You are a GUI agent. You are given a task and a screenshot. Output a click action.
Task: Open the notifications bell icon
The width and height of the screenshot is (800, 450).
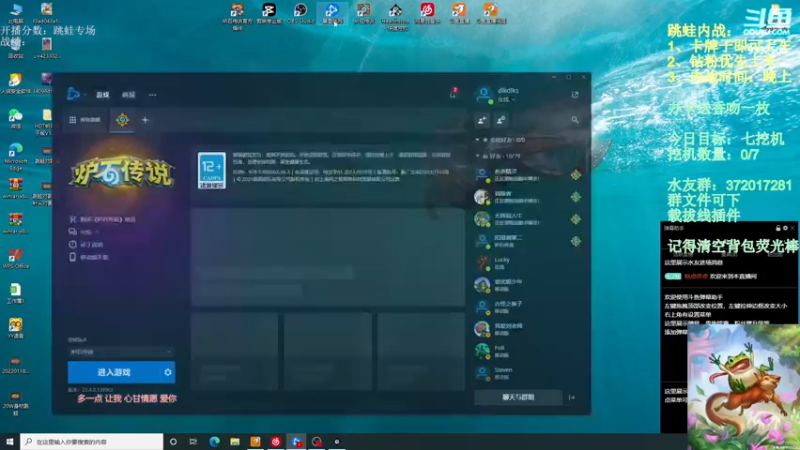pos(453,94)
